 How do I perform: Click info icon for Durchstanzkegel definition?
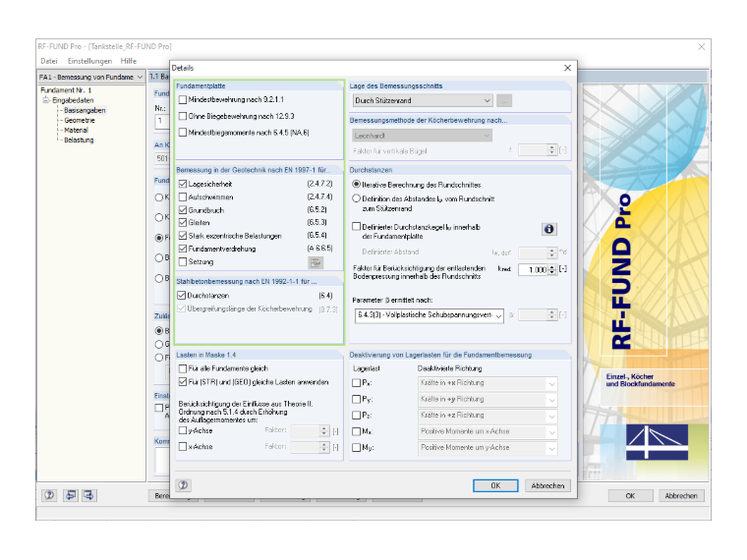548,229
